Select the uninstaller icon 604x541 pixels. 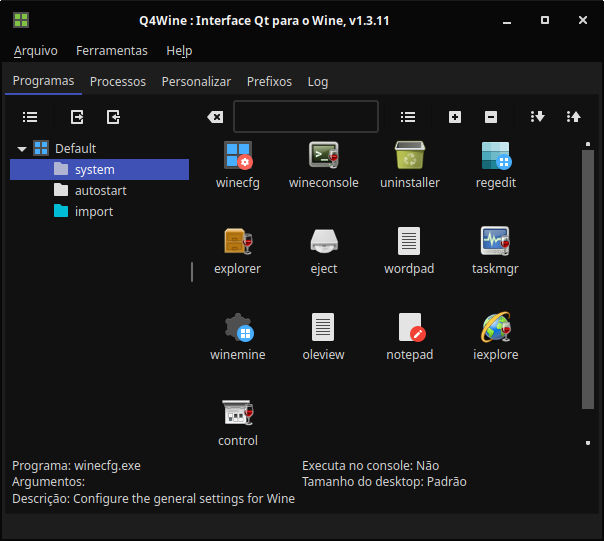point(410,156)
